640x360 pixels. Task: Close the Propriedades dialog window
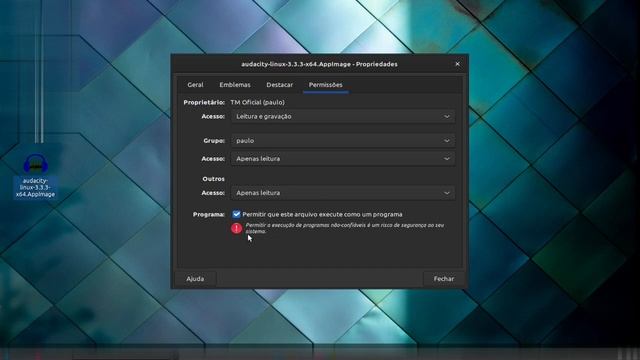coord(457,64)
